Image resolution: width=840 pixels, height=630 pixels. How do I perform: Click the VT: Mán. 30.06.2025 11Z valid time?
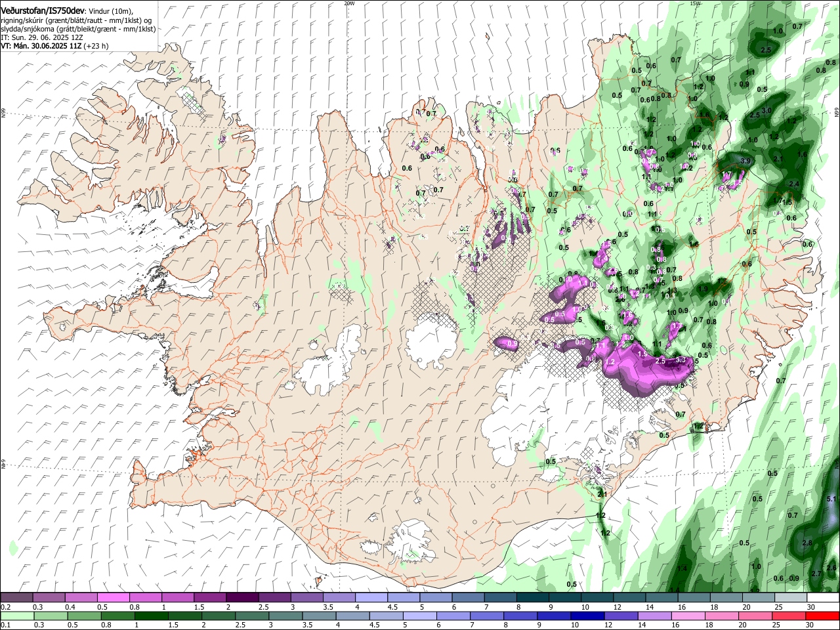click(x=41, y=46)
